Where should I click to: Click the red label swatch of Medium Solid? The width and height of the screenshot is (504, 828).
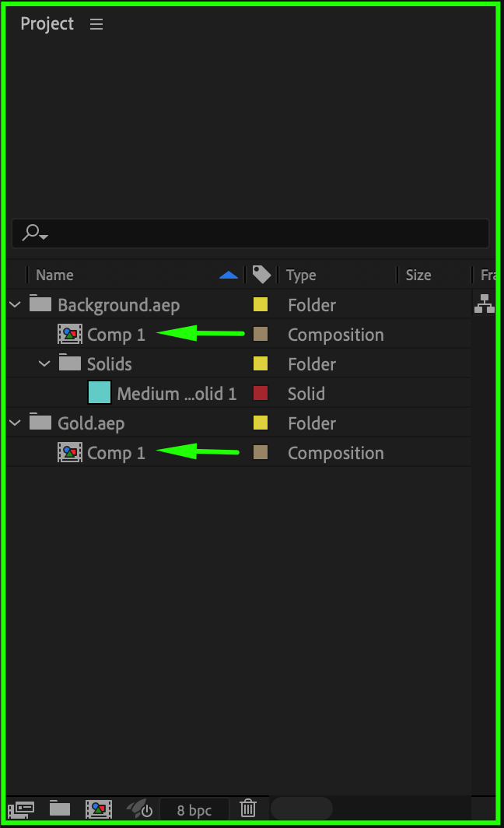coord(261,394)
